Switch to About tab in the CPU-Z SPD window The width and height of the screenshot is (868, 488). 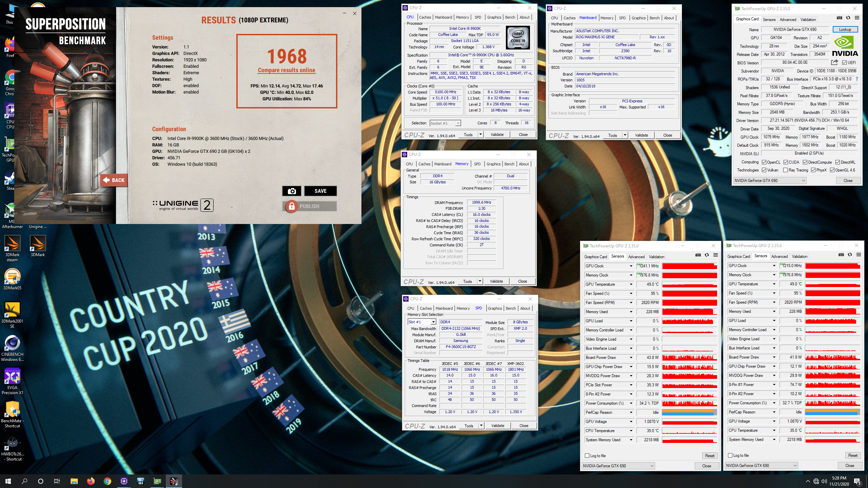[525, 308]
